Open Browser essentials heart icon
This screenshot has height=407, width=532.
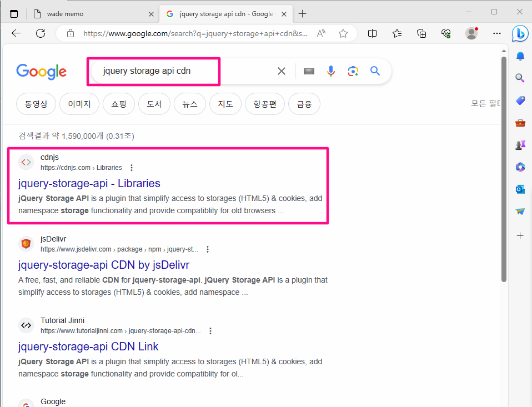(446, 33)
